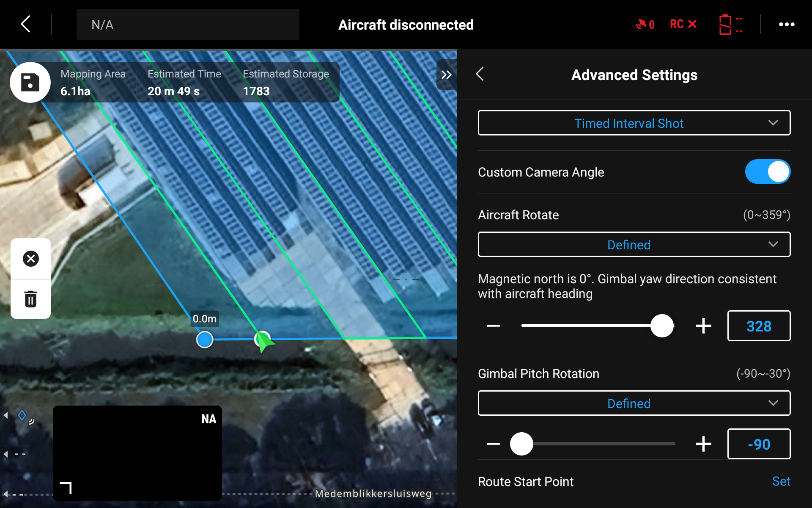Click the trash delete icon
812x508 pixels.
30,299
